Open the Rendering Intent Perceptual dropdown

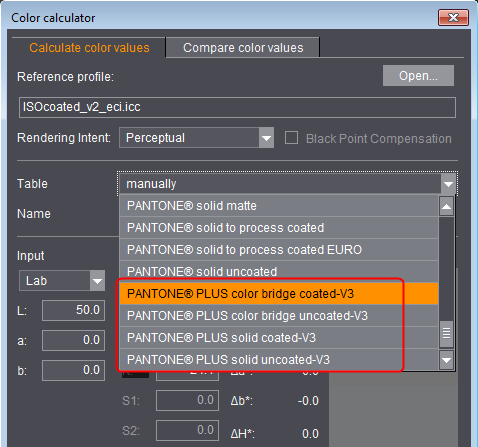pyautogui.click(x=196, y=138)
